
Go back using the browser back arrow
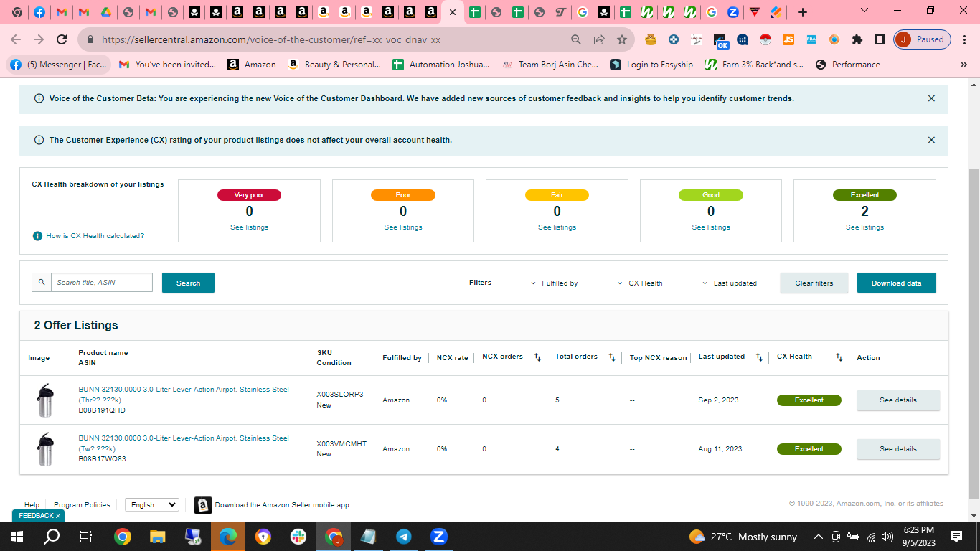16,39
